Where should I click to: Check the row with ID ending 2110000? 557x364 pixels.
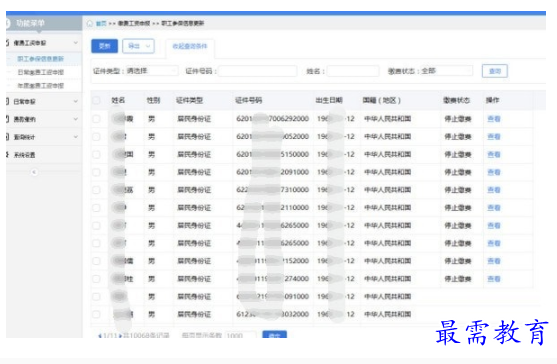(x=96, y=208)
